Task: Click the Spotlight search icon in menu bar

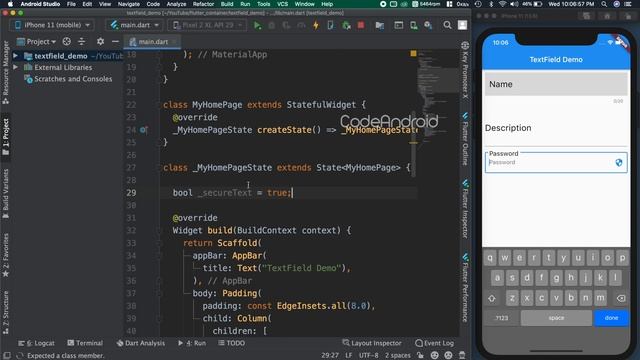Action: (x=604, y=4)
